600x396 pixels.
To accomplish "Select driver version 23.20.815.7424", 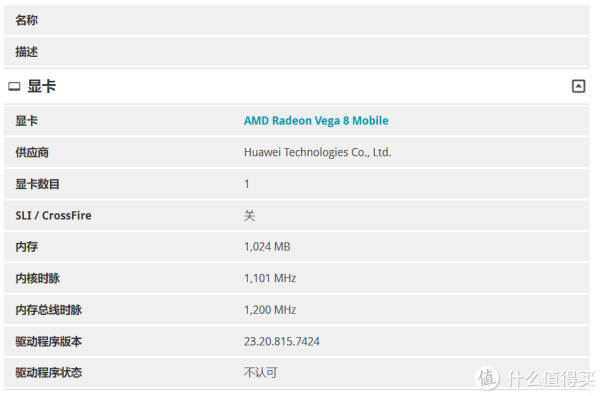I will click(x=282, y=341).
